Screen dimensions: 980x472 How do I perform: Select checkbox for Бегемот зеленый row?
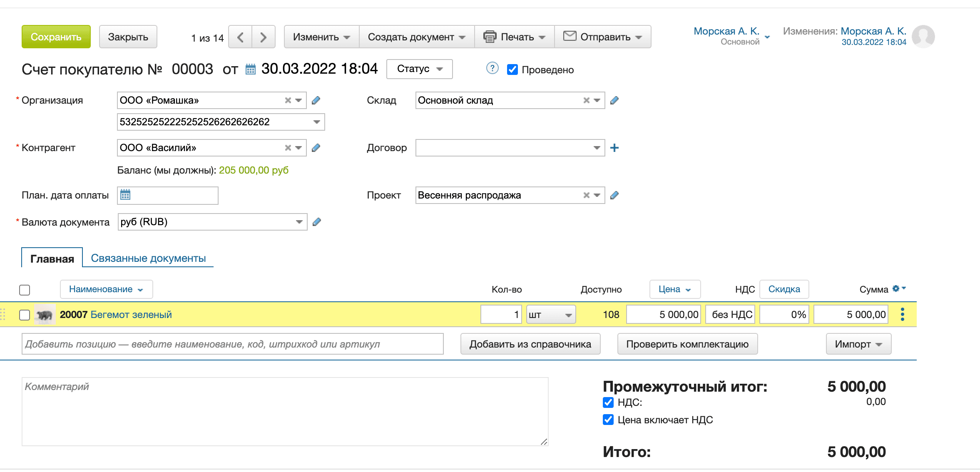click(x=25, y=315)
